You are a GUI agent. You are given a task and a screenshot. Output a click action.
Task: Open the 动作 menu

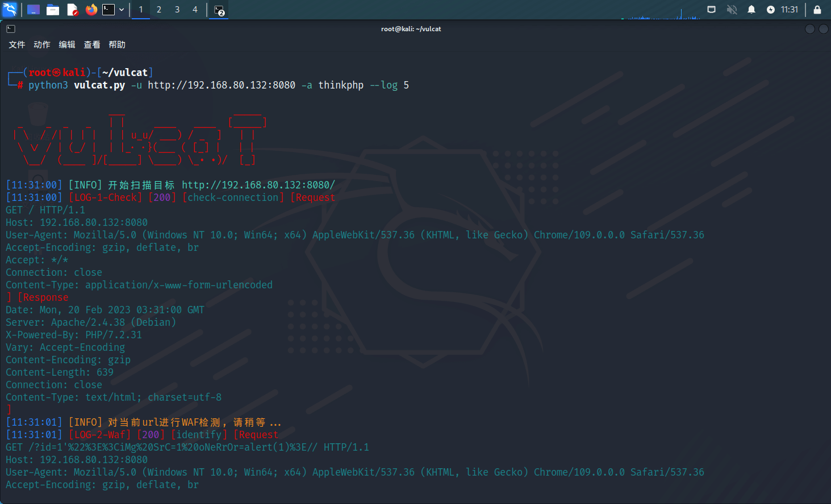pos(42,45)
